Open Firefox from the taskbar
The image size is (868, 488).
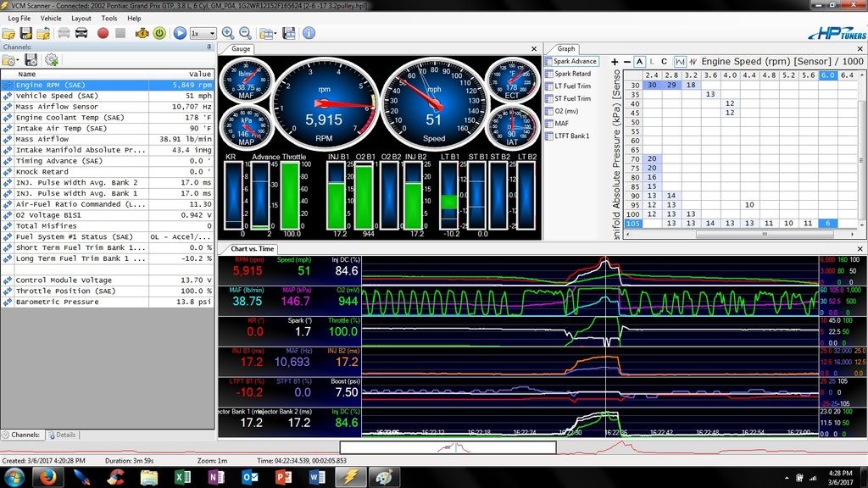[x=47, y=477]
